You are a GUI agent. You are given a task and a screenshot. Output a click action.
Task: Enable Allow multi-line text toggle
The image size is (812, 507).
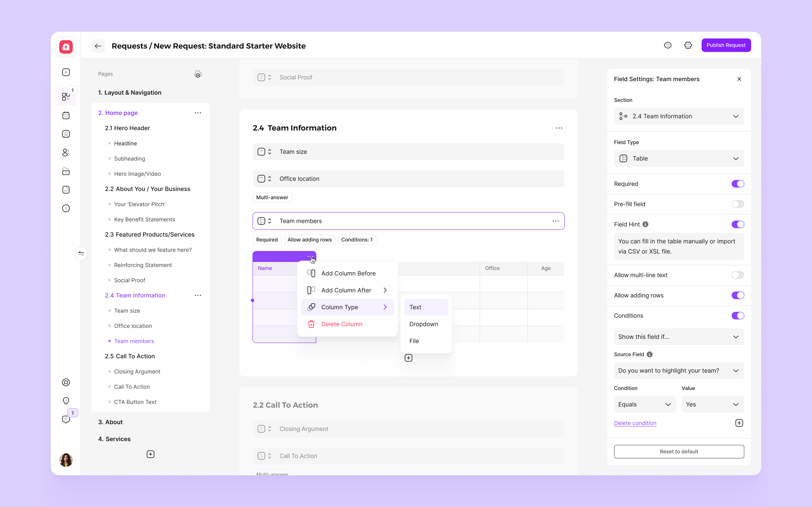pos(738,275)
